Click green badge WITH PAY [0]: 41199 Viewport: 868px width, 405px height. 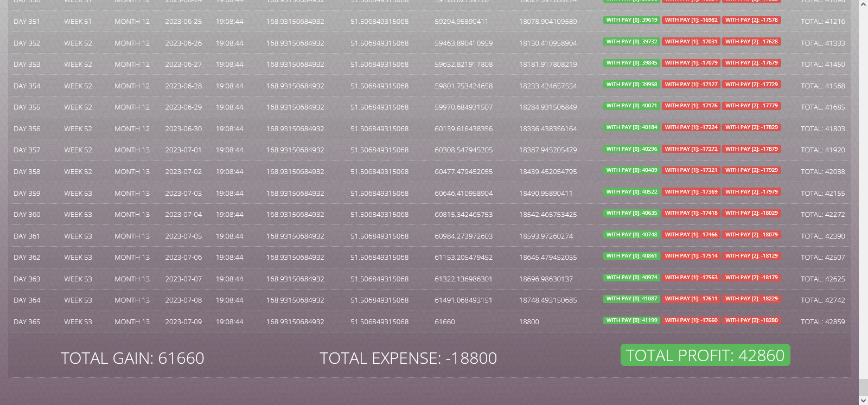pos(631,320)
